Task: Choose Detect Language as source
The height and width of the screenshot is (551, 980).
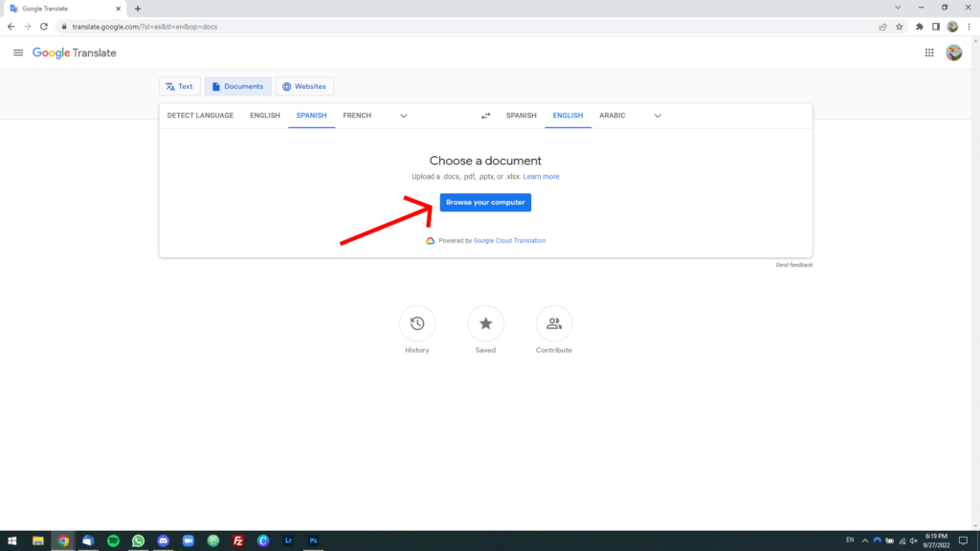Action: (200, 116)
